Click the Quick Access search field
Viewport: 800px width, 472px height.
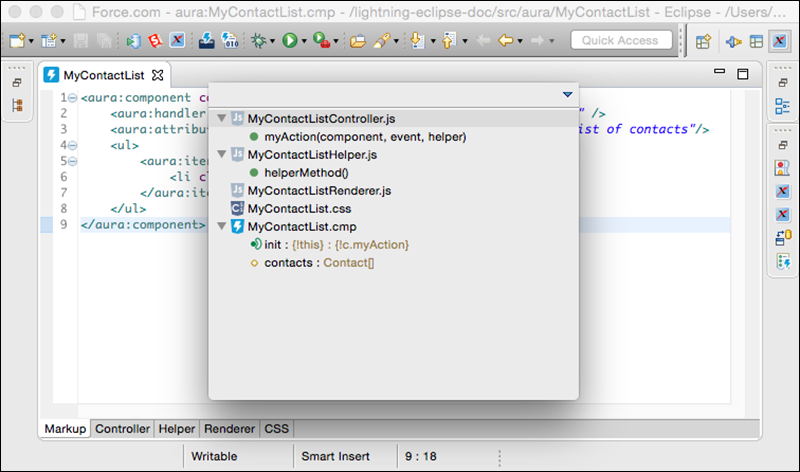[621, 40]
